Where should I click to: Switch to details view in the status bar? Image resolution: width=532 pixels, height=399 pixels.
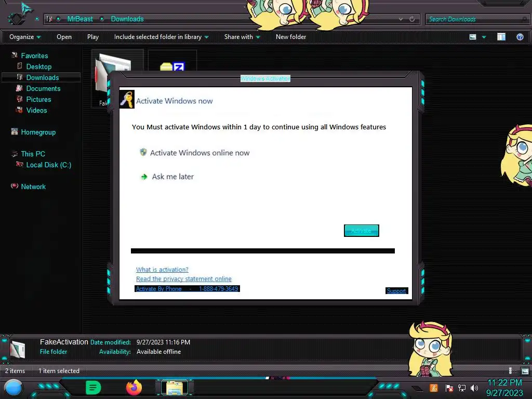511,371
